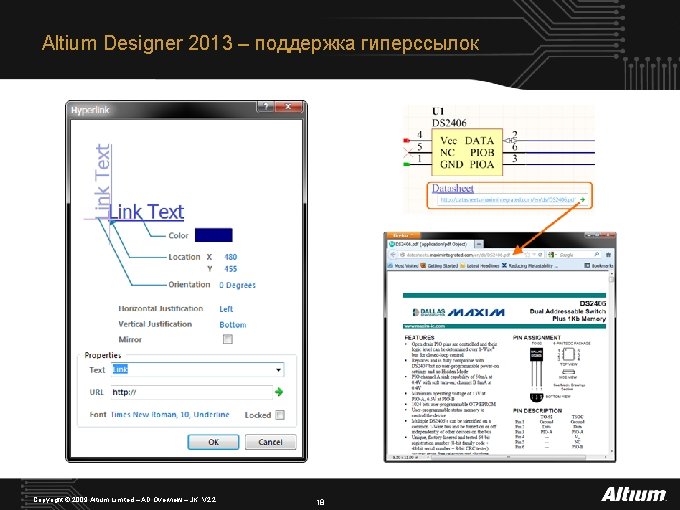The width and height of the screenshot is (680, 510).
Task: Open the Most Visited bookmark
Action: (x=403, y=265)
